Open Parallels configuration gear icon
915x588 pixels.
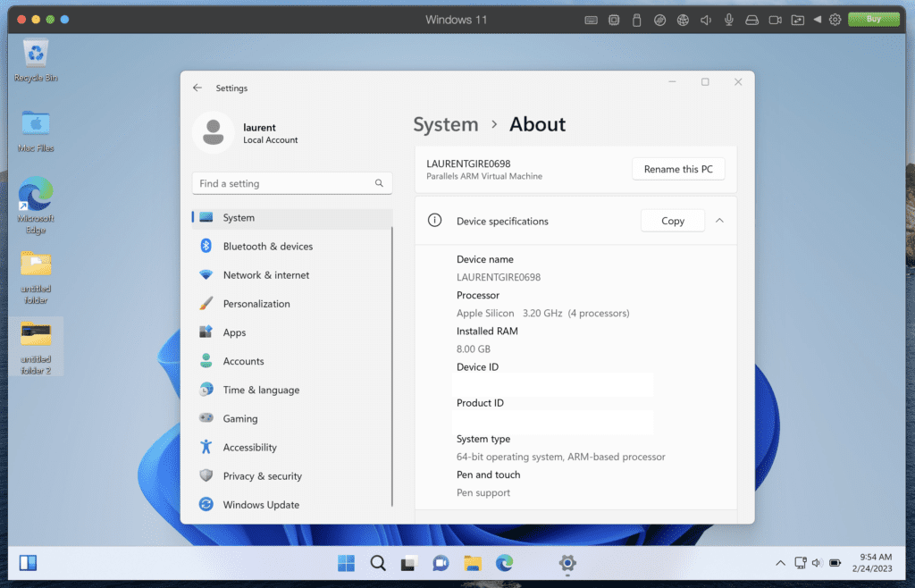tap(835, 20)
